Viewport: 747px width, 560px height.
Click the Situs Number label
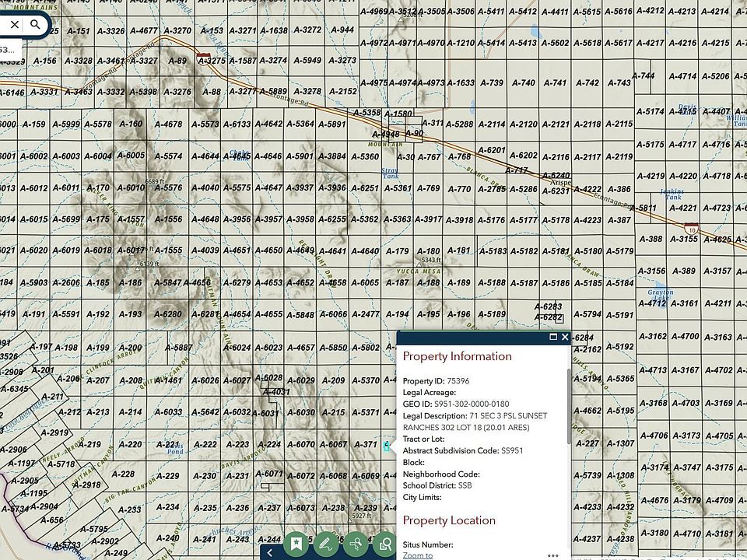[427, 544]
